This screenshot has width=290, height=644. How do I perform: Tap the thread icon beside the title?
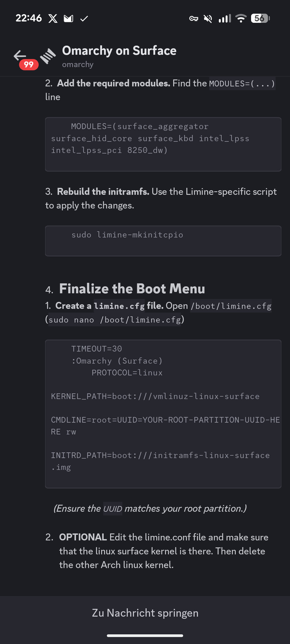(x=48, y=56)
